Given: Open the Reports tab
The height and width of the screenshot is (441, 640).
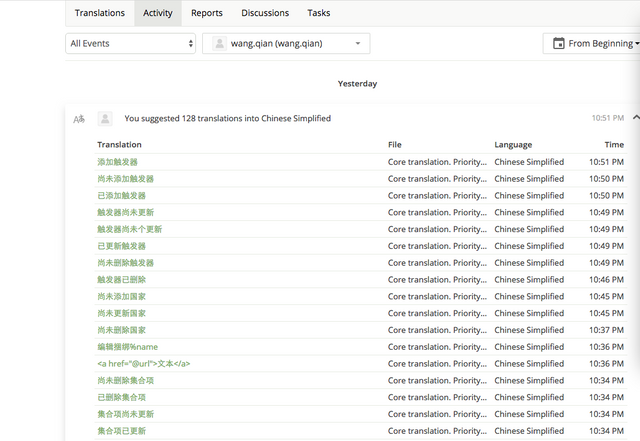Looking at the screenshot, I should pyautogui.click(x=207, y=13).
